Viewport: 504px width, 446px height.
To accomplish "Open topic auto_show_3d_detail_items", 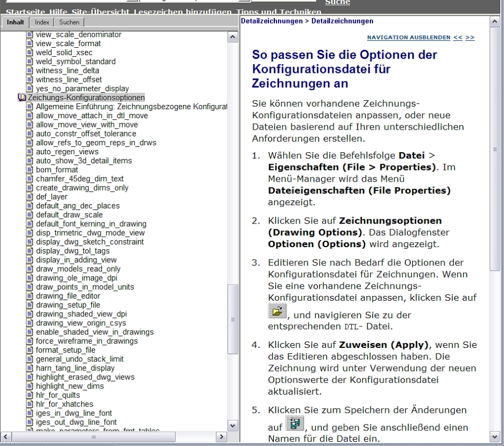I will click(84, 161).
